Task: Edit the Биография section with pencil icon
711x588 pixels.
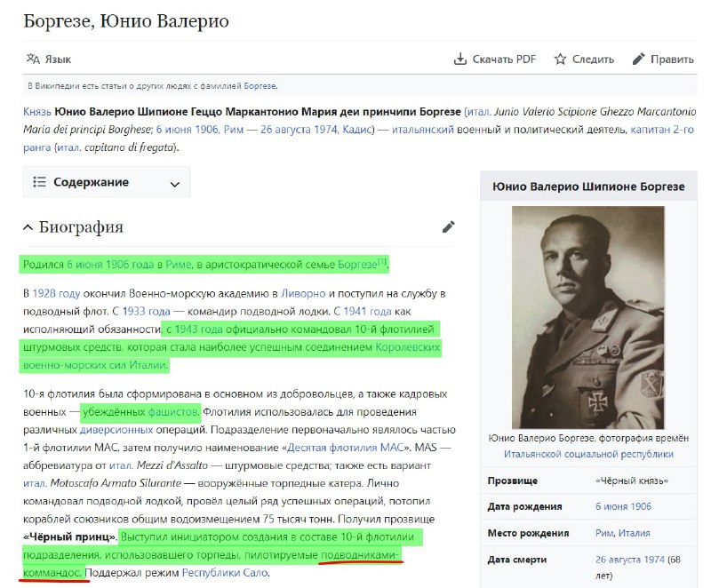Action: (x=449, y=226)
